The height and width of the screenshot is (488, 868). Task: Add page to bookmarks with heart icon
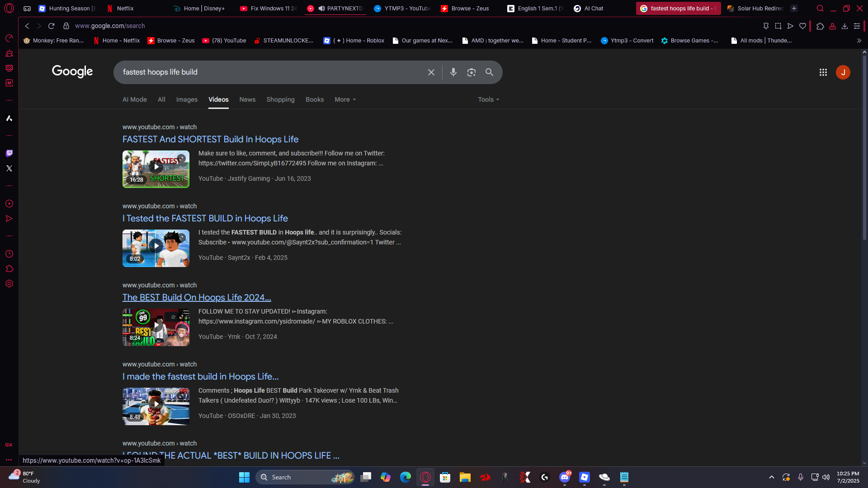pyautogui.click(x=802, y=26)
